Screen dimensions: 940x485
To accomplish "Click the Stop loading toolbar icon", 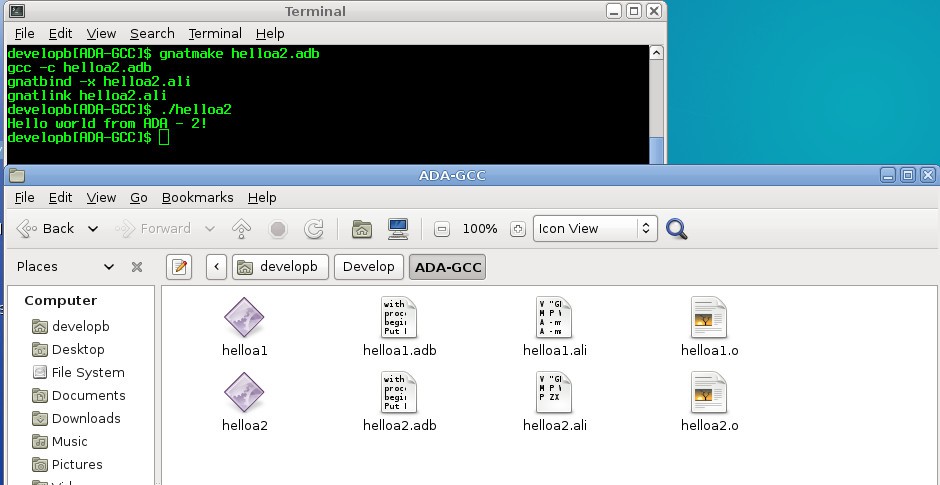I will click(x=278, y=228).
